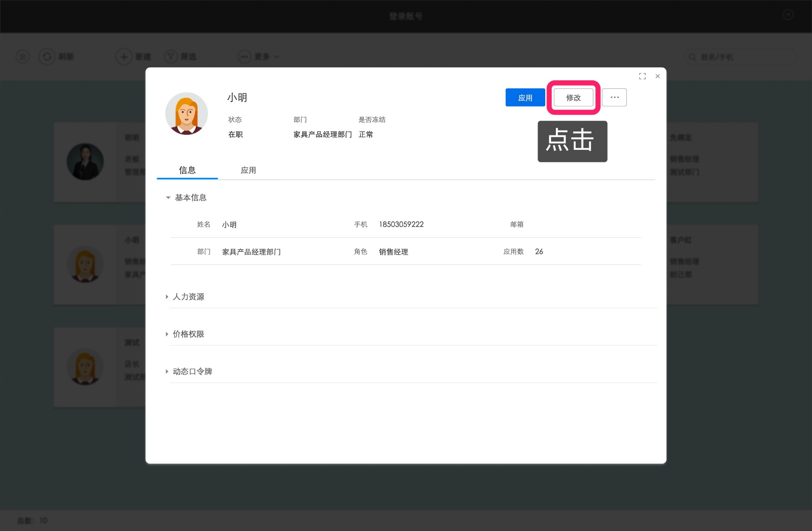Open the 更多 dropdown in background toolbar

[259, 56]
